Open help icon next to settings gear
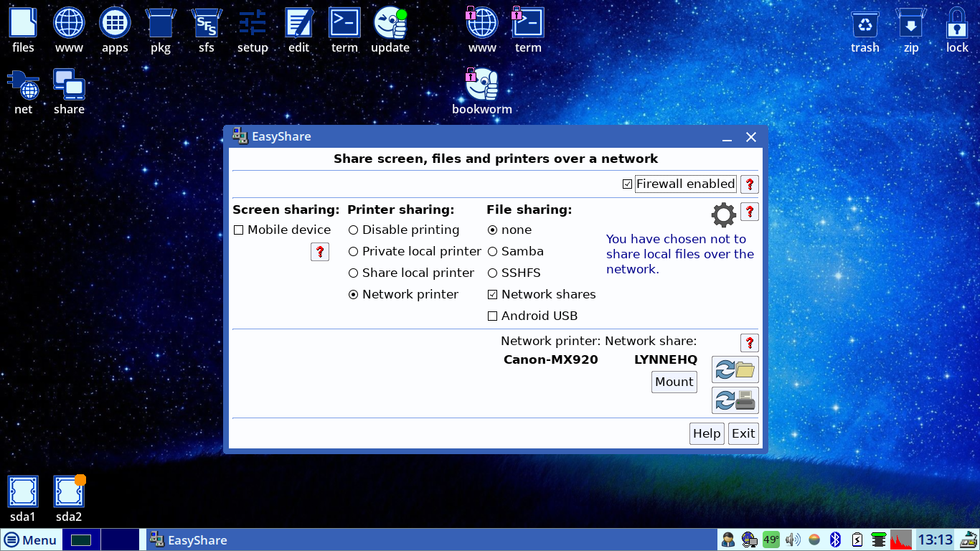980x551 pixels. 749,212
